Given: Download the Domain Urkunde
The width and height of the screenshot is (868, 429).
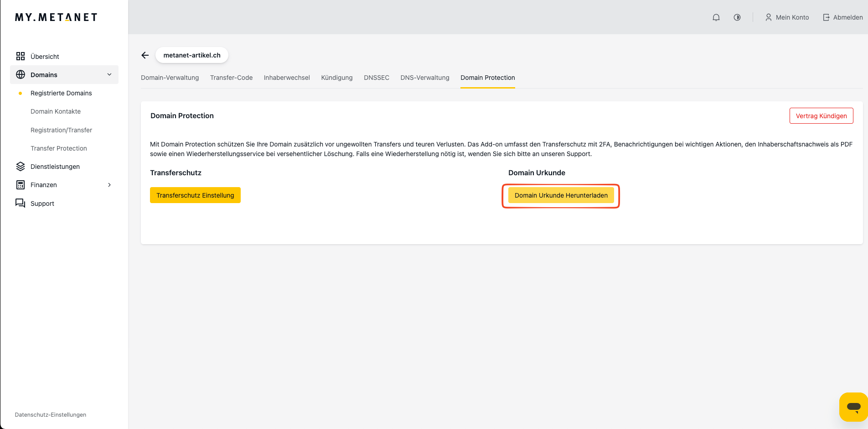Looking at the screenshot, I should coord(561,195).
